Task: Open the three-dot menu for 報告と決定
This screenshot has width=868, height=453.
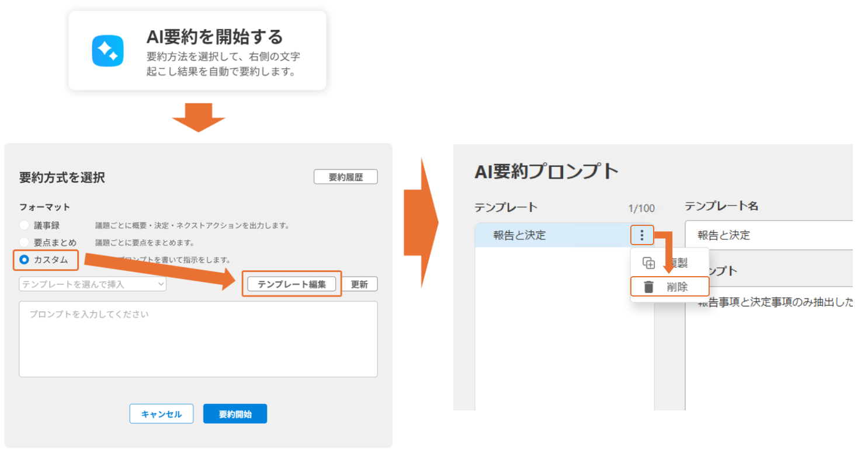Action: click(x=642, y=235)
